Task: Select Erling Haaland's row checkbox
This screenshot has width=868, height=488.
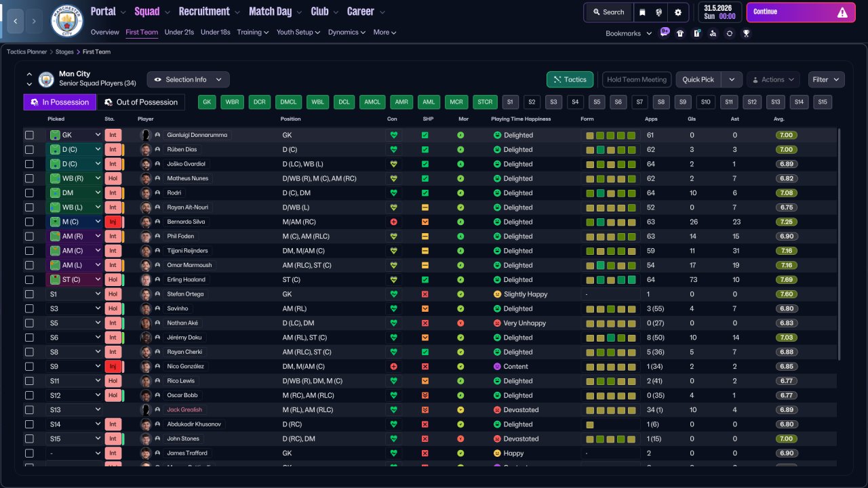Action: pos(29,279)
